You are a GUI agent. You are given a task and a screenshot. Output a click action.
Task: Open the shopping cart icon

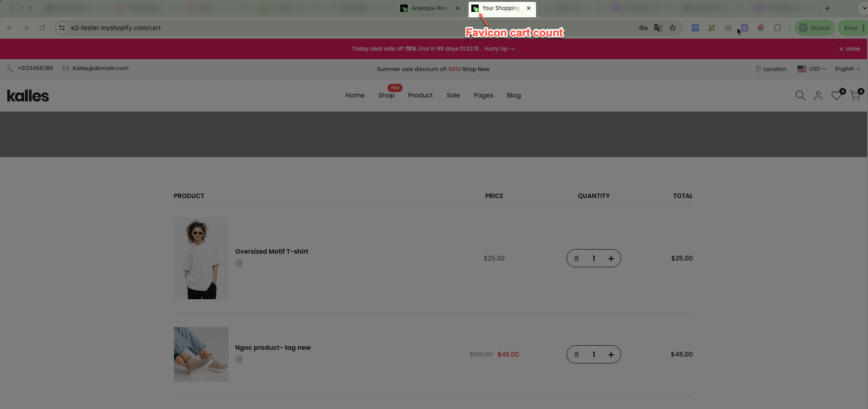855,96
